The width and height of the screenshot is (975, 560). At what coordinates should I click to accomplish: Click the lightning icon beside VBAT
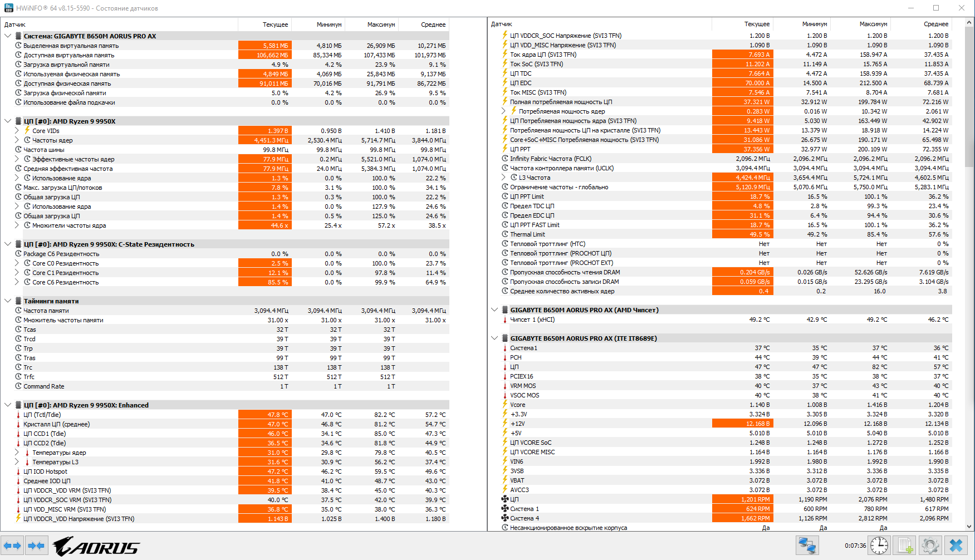pos(505,480)
